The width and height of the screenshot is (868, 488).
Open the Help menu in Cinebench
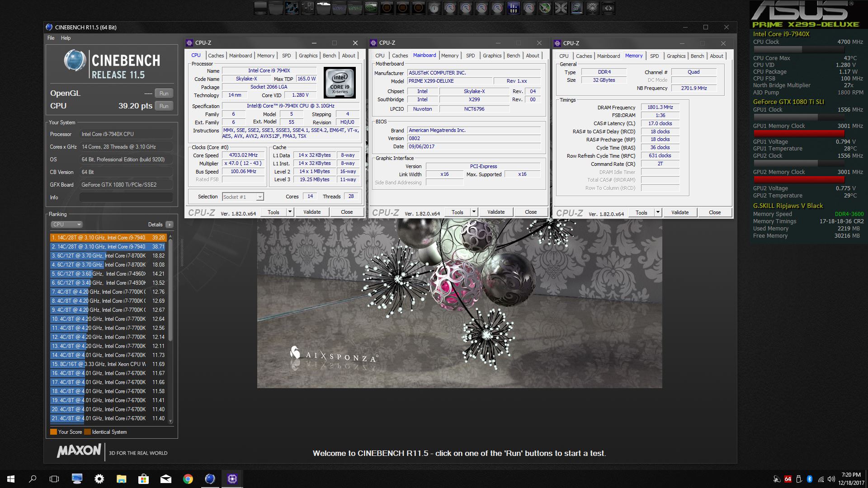tap(66, 38)
